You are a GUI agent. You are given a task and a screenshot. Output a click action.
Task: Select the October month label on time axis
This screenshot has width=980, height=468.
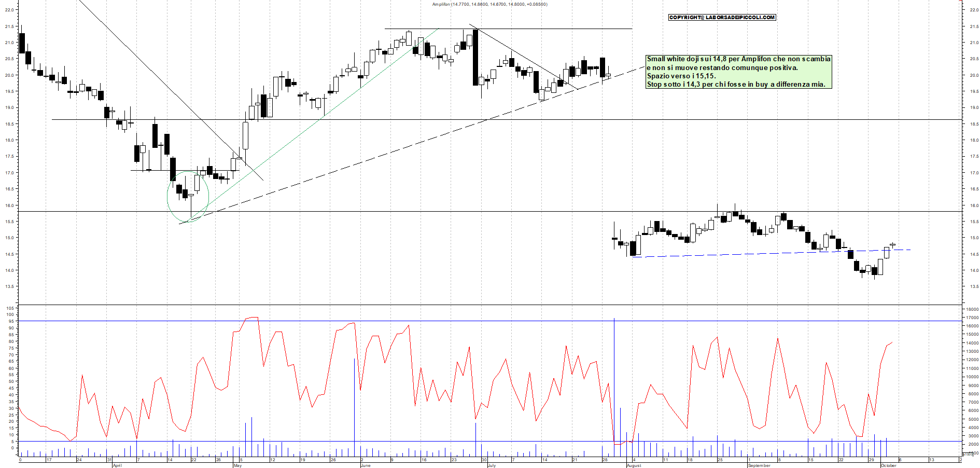pos(888,465)
